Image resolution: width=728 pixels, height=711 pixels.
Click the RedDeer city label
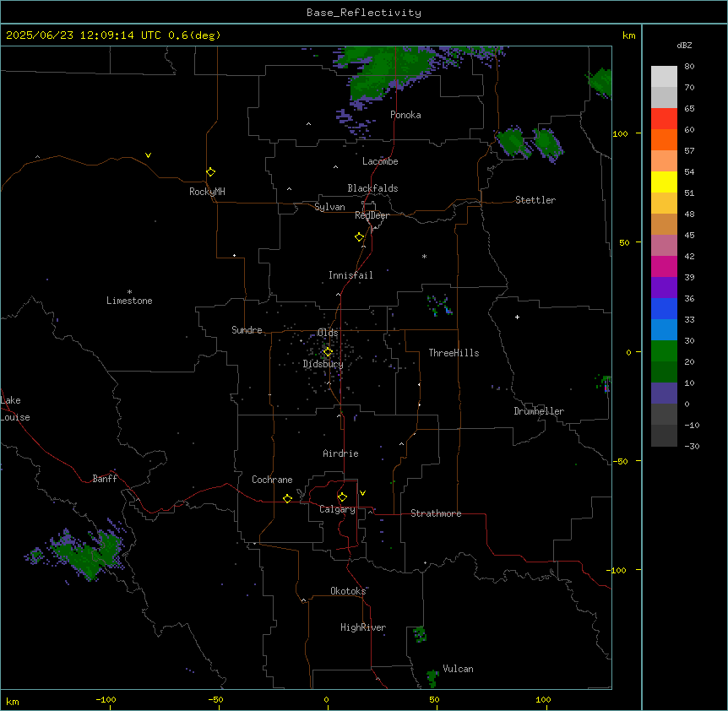[x=372, y=215]
